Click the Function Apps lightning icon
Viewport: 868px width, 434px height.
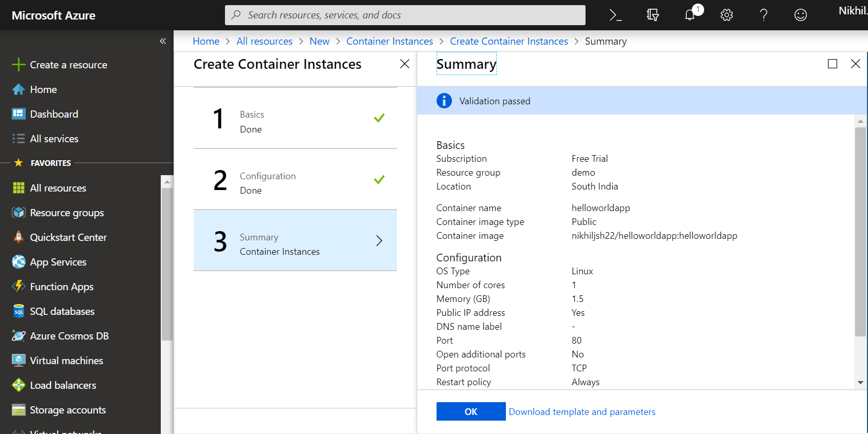click(x=18, y=287)
